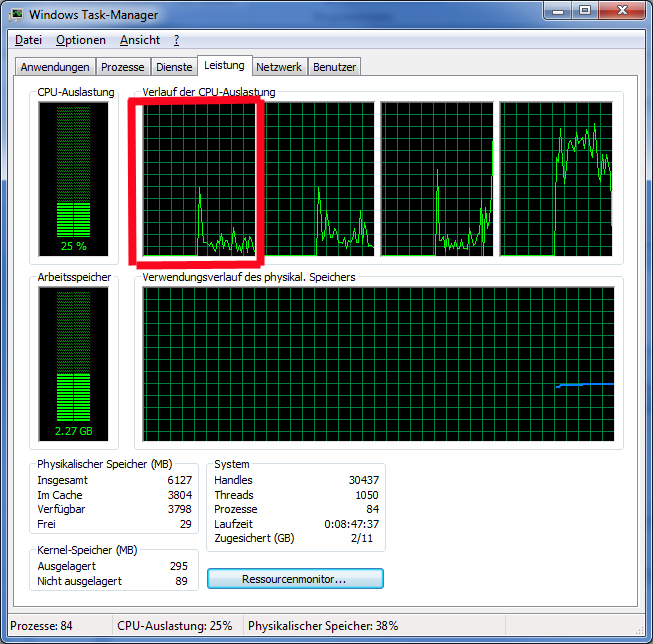Click status bar entry Prozesse: 84

[41, 626]
